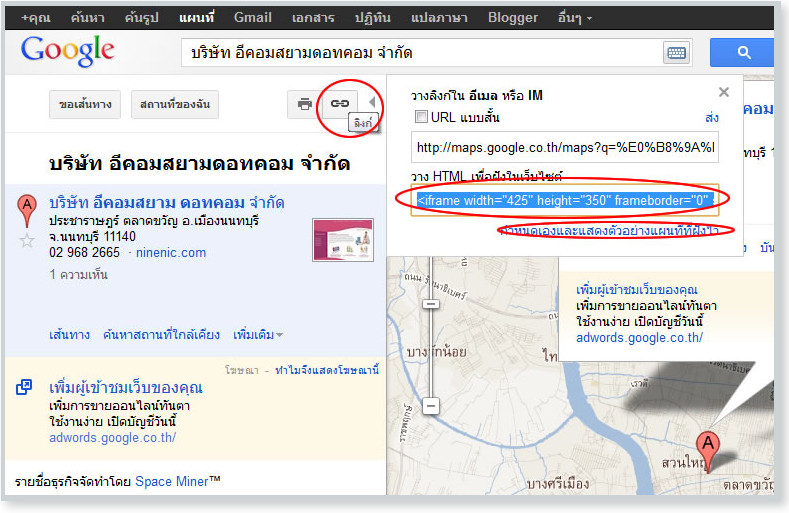
Task: Click the red marker A in results
Action: (27, 211)
